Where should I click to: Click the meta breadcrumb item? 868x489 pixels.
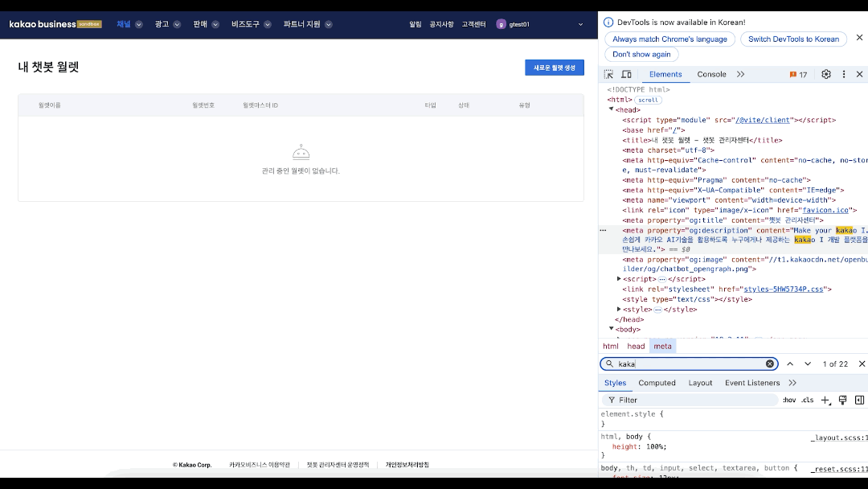662,346
